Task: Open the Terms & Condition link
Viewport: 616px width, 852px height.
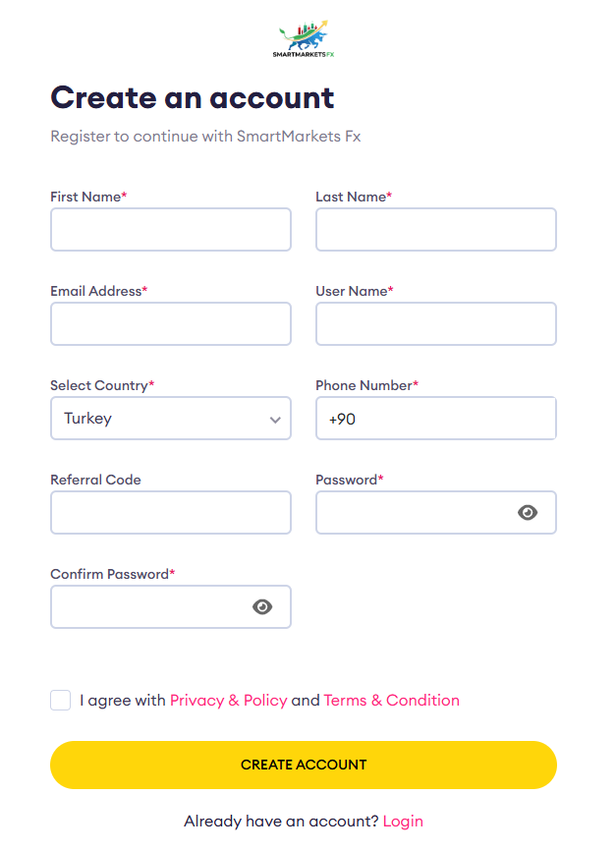Action: pos(391,701)
